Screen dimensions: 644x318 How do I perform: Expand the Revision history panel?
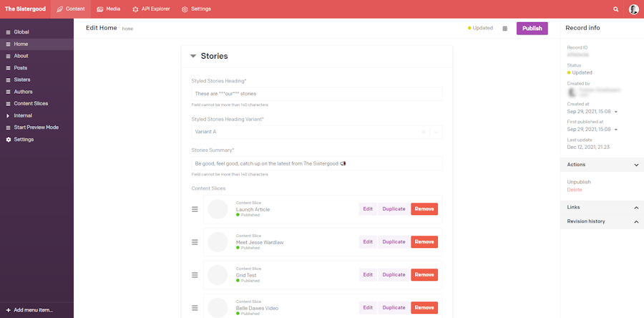(x=636, y=221)
